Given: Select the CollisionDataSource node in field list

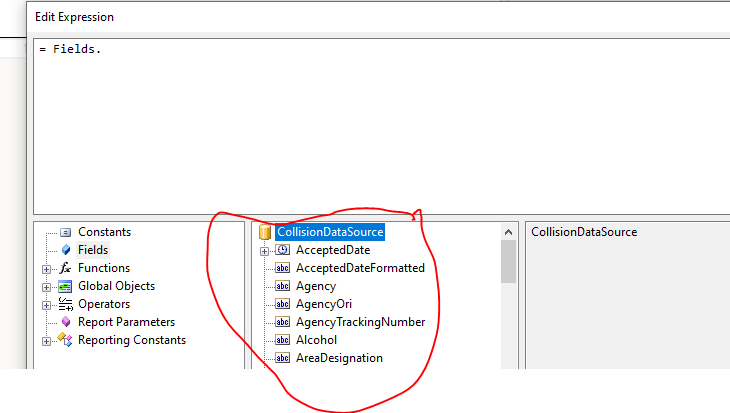Looking at the screenshot, I should coord(330,232).
